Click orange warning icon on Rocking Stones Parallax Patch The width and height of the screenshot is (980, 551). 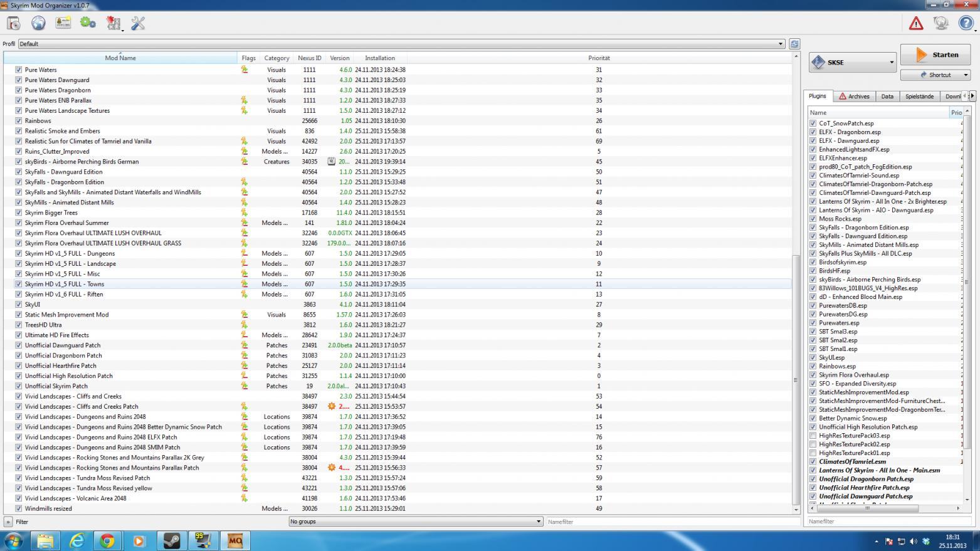332,468
